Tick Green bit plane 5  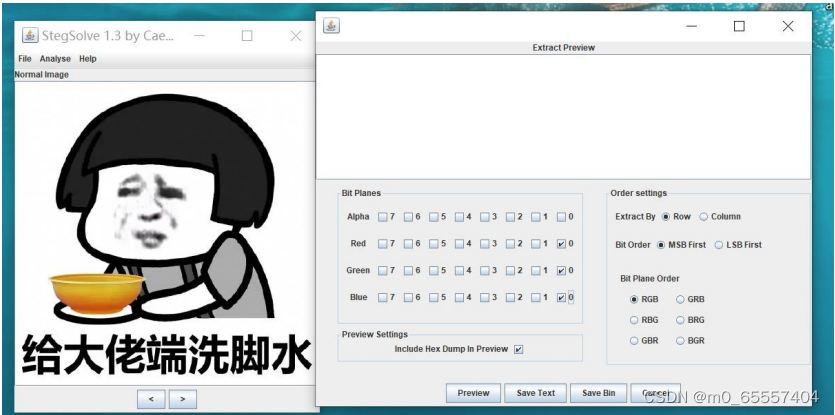click(x=433, y=271)
